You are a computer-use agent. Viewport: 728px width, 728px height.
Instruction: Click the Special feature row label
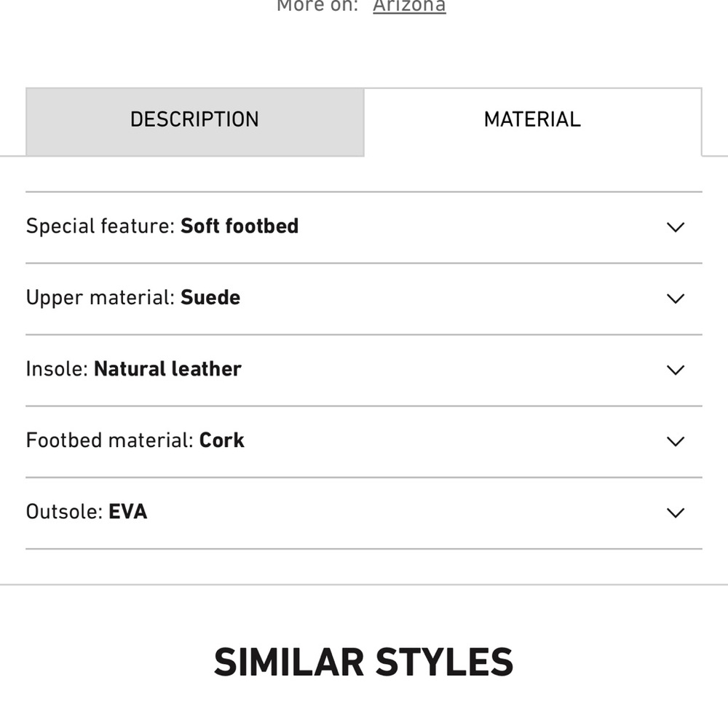coord(100,226)
